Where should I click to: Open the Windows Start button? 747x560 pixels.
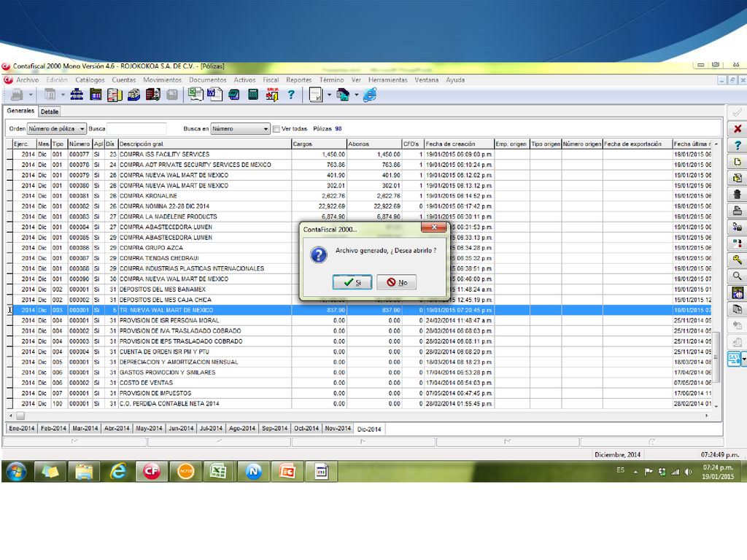16,472
